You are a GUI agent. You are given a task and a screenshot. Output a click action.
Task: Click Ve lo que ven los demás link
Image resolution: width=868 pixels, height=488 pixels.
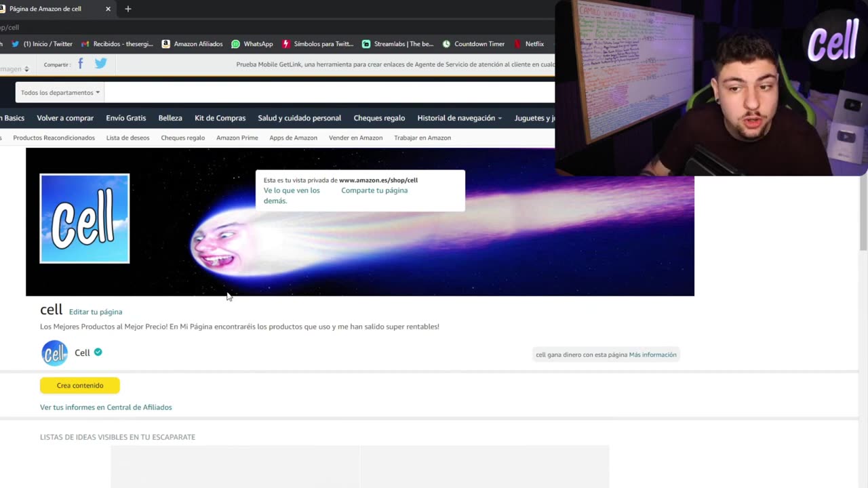(x=292, y=195)
